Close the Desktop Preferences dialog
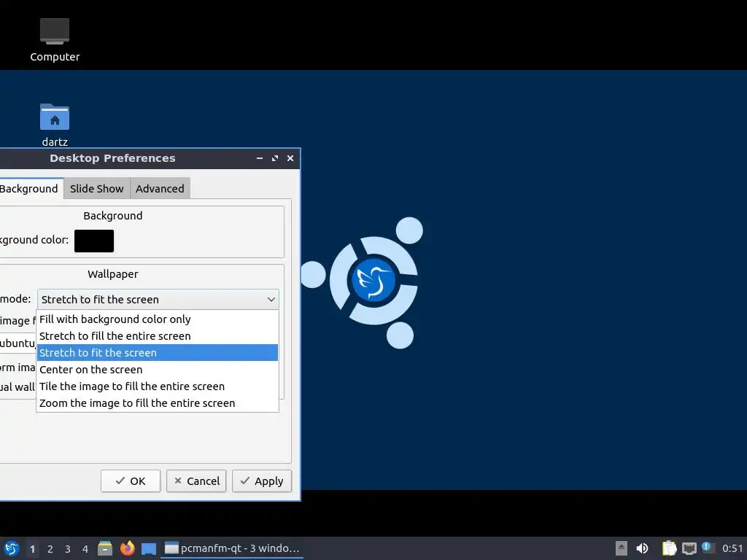This screenshot has width=747, height=560. pos(290,158)
